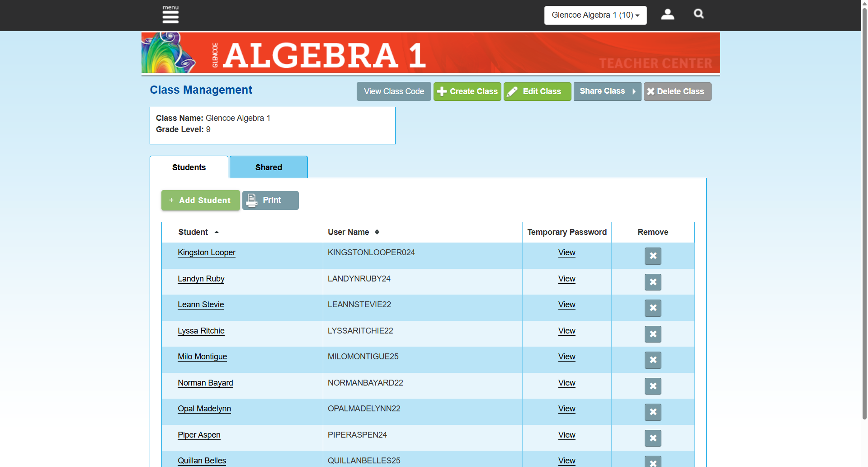This screenshot has width=868, height=467.
Task: Click the Class Name: Glencoe Algebra 1 text
Action: [x=213, y=118]
